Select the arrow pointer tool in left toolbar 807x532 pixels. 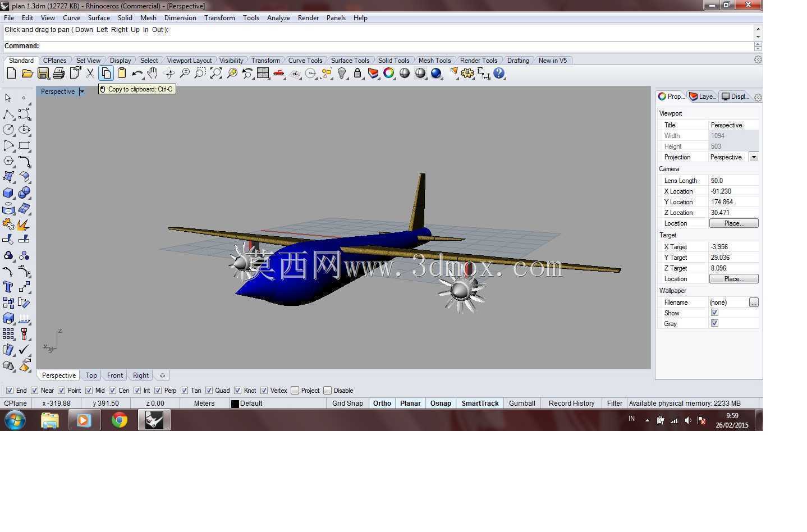[8, 98]
